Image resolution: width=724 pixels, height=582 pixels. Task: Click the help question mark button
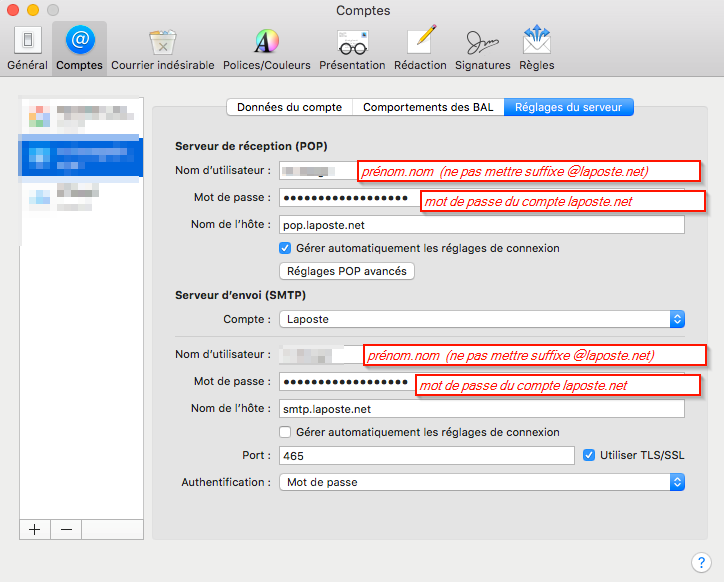click(x=701, y=562)
